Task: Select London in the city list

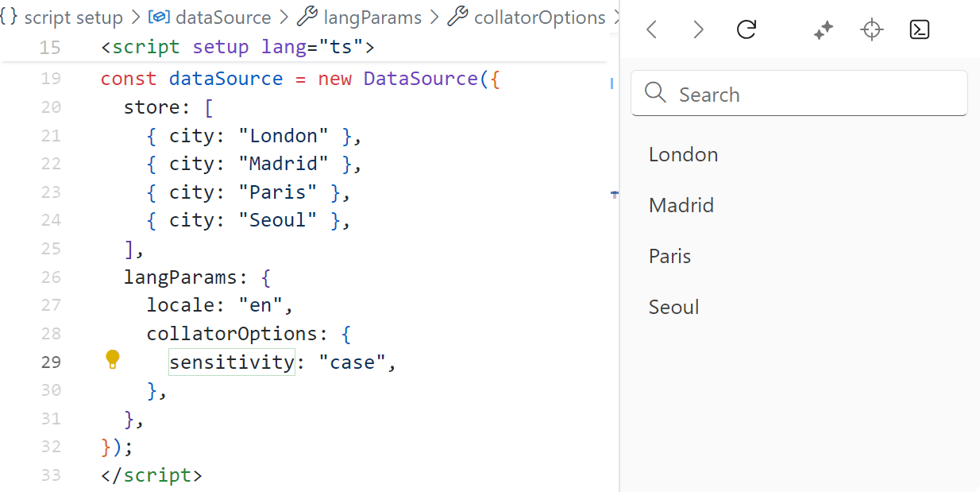Action: [x=683, y=154]
